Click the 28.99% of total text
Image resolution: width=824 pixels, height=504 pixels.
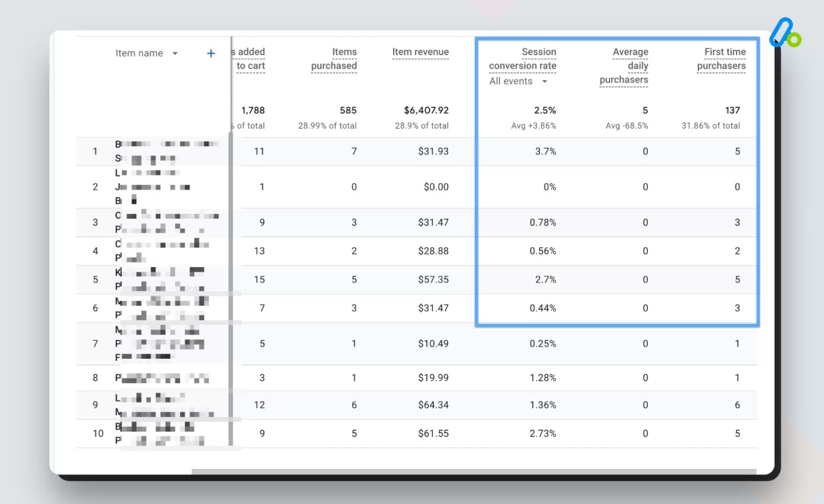(x=327, y=126)
